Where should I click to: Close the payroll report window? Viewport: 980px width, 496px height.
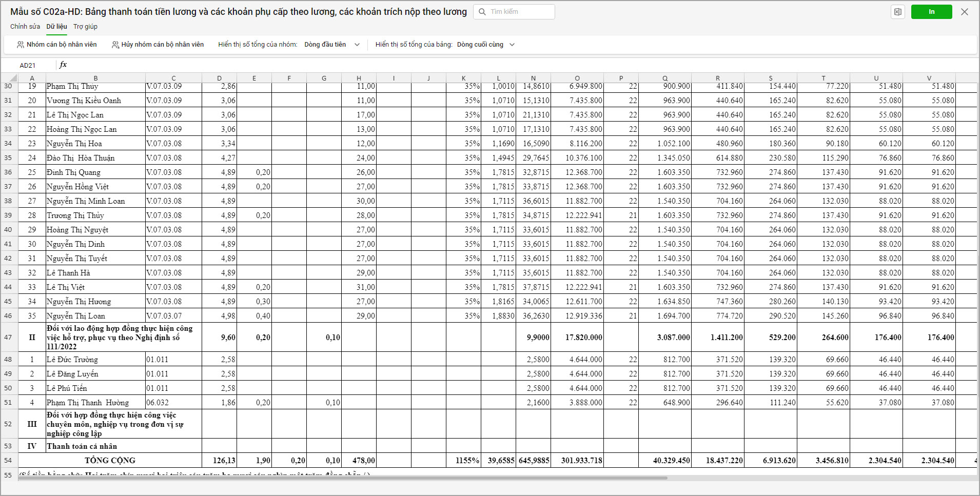(965, 12)
